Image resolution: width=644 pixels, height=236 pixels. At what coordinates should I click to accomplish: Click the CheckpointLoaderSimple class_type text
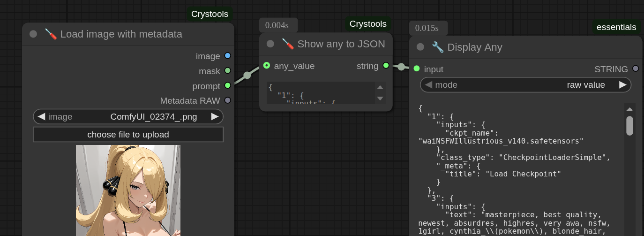point(552,157)
